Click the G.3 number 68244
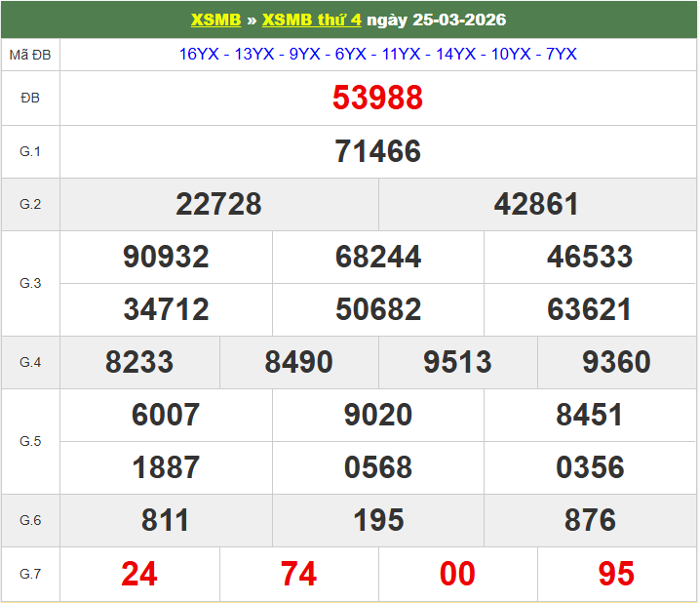 [377, 257]
